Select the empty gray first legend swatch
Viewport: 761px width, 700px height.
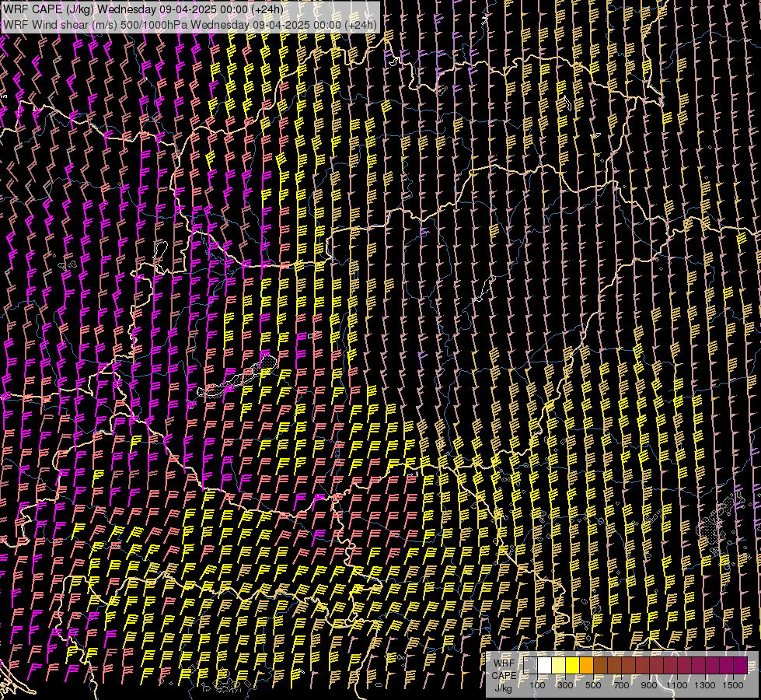coord(530,666)
